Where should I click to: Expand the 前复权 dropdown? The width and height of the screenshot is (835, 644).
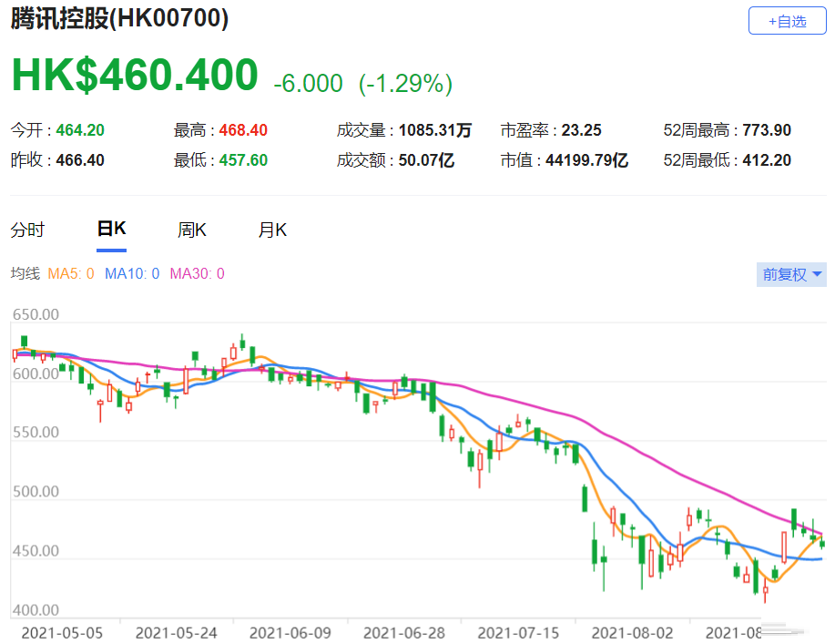791,274
